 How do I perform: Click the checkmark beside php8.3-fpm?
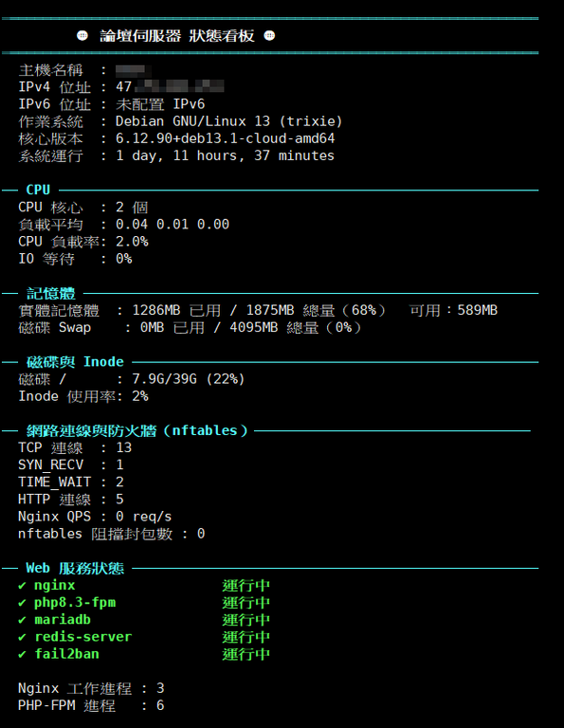(22, 603)
